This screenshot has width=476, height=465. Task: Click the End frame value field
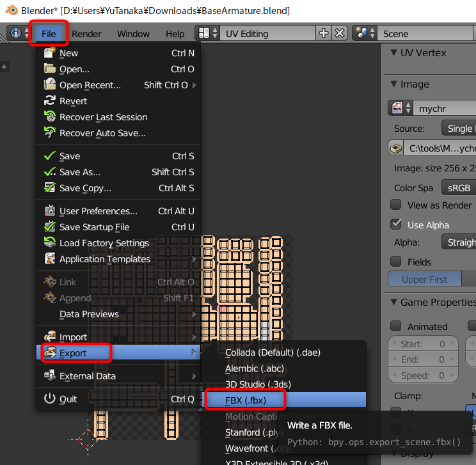click(x=423, y=359)
